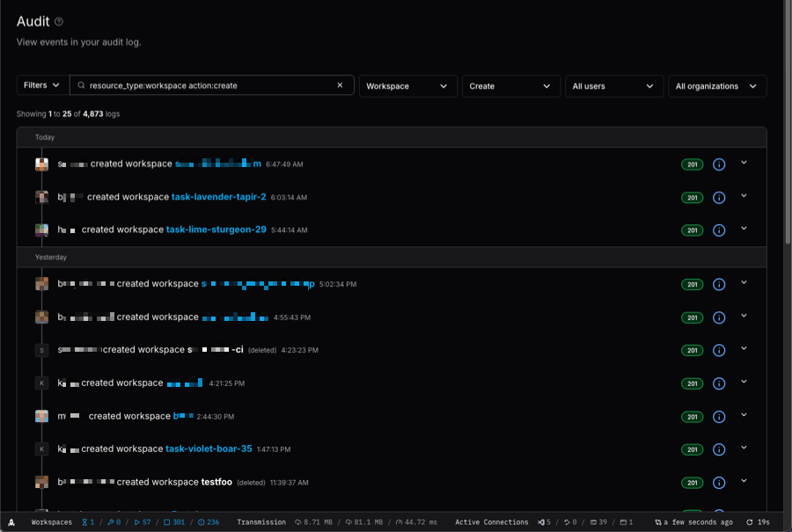Screen dimensions: 792x532
Task: Click the info icon on the task-lavender-tapir-2 row
Action: coord(719,197)
